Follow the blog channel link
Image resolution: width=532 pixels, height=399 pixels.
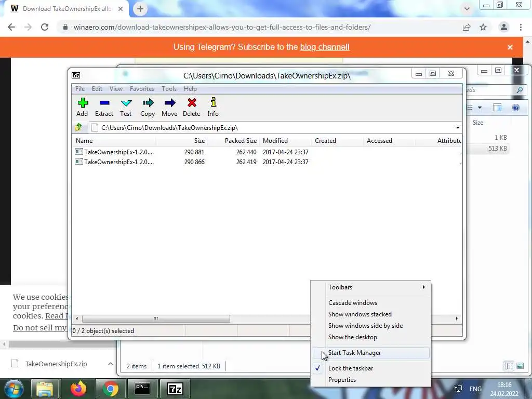325,47
